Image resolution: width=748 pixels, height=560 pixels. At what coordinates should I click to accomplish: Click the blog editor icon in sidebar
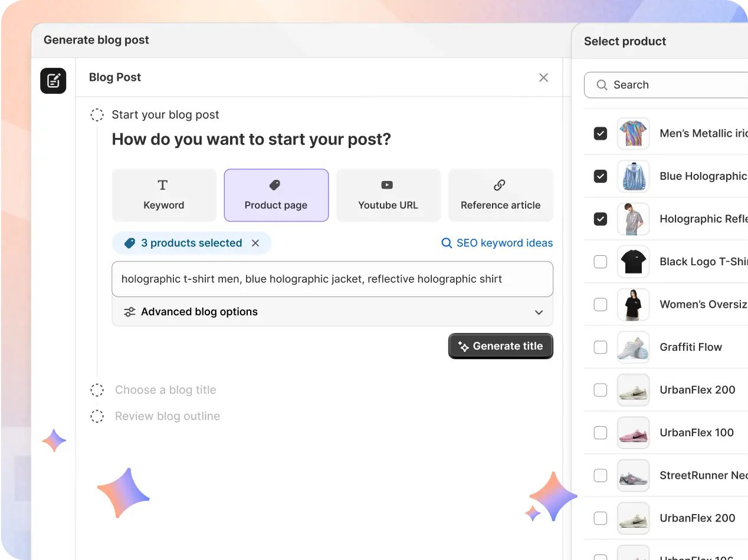(53, 80)
